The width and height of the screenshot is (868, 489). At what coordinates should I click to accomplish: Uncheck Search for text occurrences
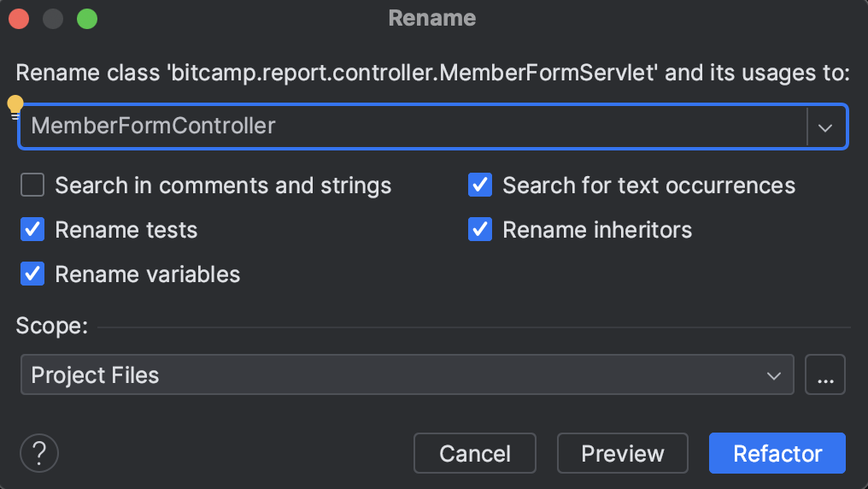pyautogui.click(x=480, y=186)
